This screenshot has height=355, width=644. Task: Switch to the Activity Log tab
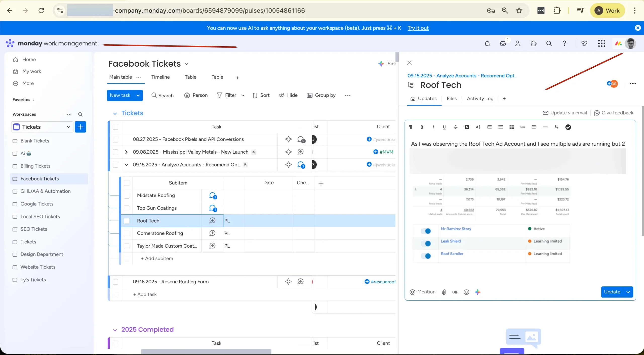[480, 99]
